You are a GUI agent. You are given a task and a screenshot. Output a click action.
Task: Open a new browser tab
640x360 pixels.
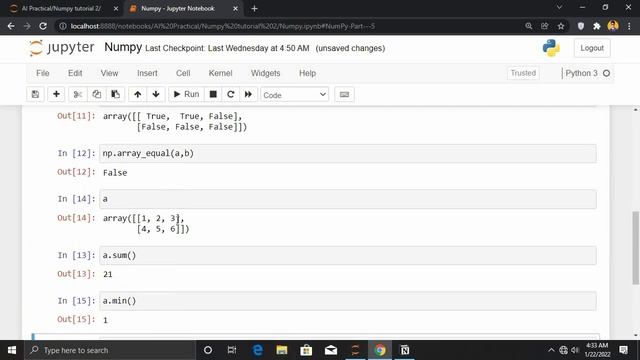pos(254,8)
